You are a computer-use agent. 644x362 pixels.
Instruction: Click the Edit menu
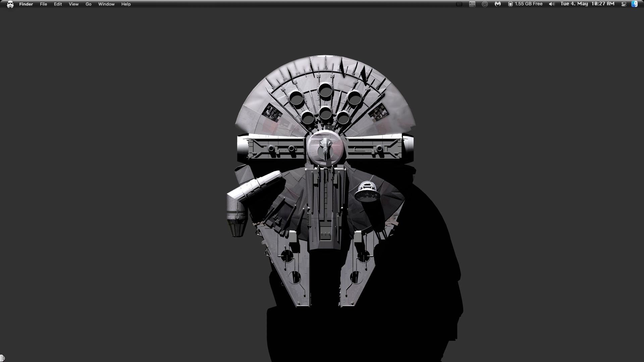tap(58, 4)
